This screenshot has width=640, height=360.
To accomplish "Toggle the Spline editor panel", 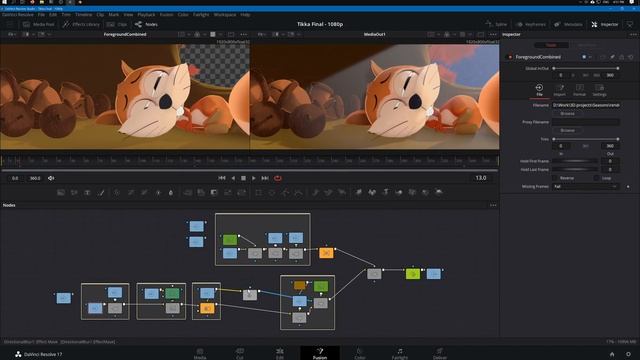I will tap(496, 24).
